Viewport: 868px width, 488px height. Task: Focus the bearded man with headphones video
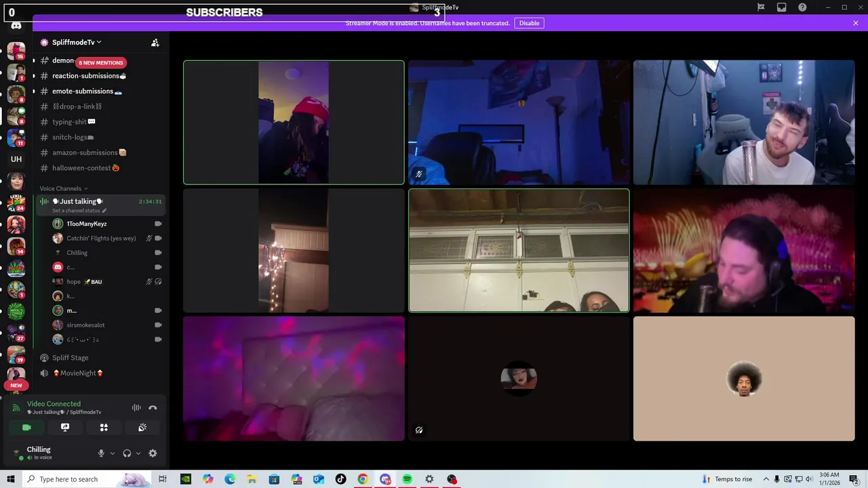pyautogui.click(x=744, y=250)
